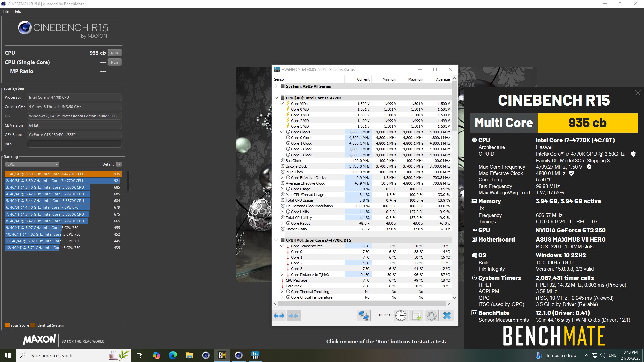
Task: Click HWiNFO scroll-down arrow
Action: point(454,298)
